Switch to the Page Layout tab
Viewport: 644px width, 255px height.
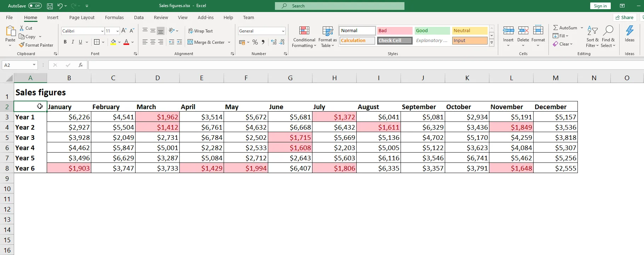coord(82,17)
